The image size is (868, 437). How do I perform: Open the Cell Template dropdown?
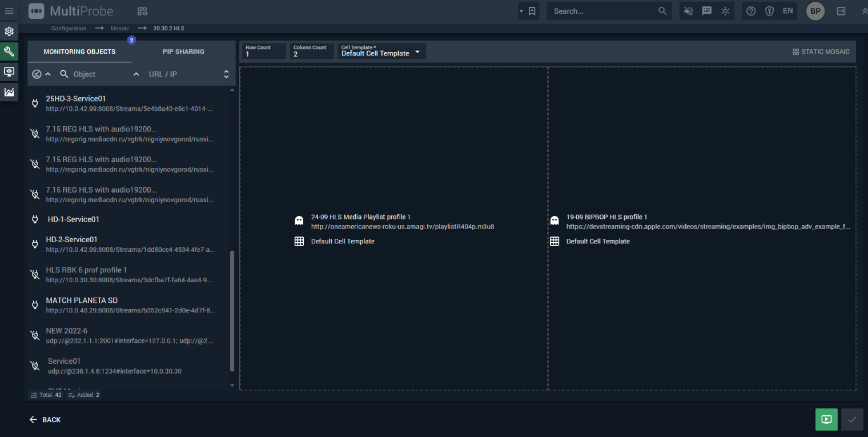click(x=381, y=52)
